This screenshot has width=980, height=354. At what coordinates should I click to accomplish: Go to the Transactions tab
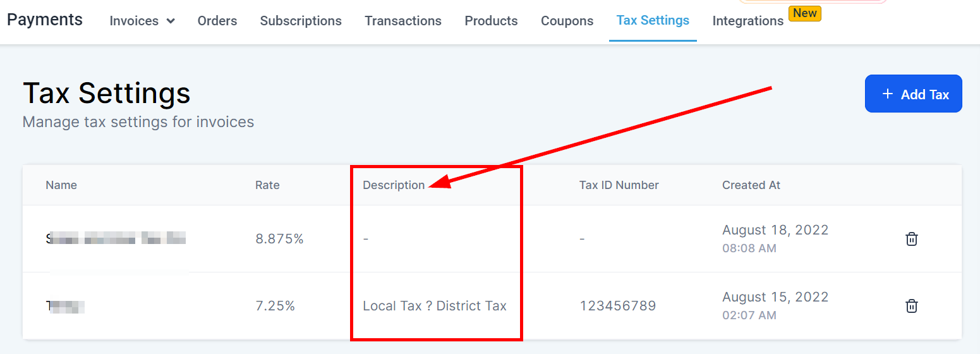point(403,21)
